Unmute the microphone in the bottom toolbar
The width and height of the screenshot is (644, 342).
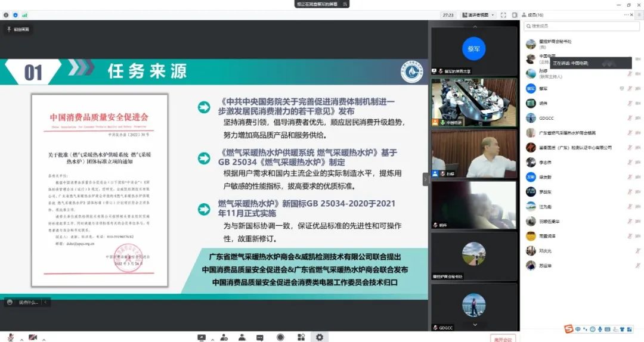pyautogui.click(x=11, y=337)
